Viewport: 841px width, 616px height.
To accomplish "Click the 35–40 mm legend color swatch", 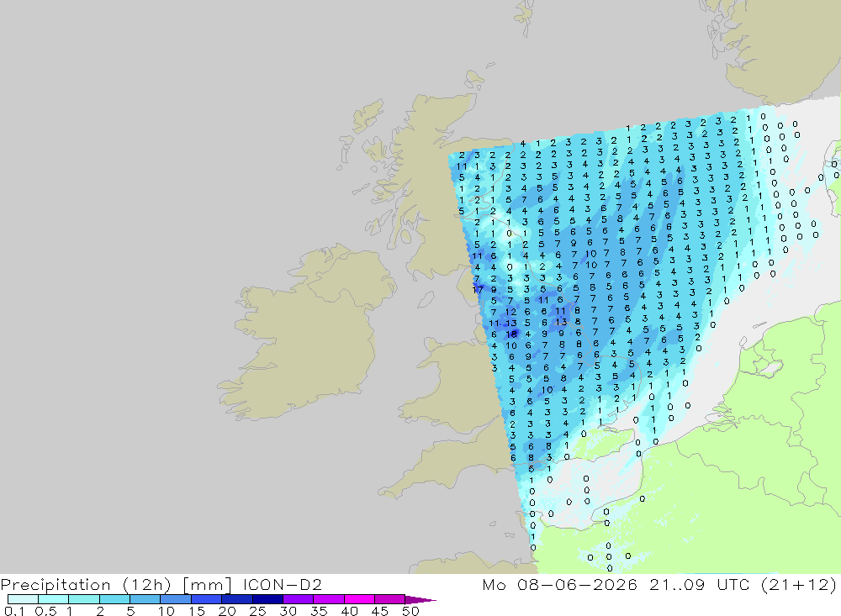I will coord(328,599).
